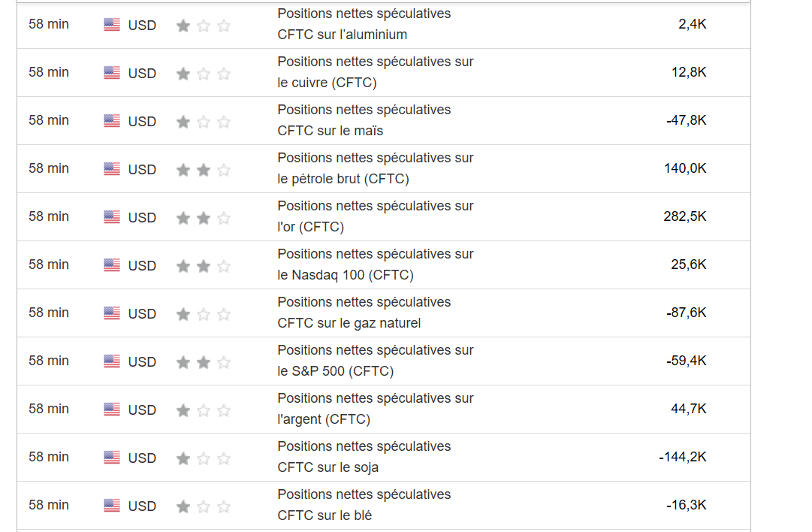Open Positions nettes spéculatives sur l'argent
The width and height of the screenshot is (812, 532).
tap(376, 409)
